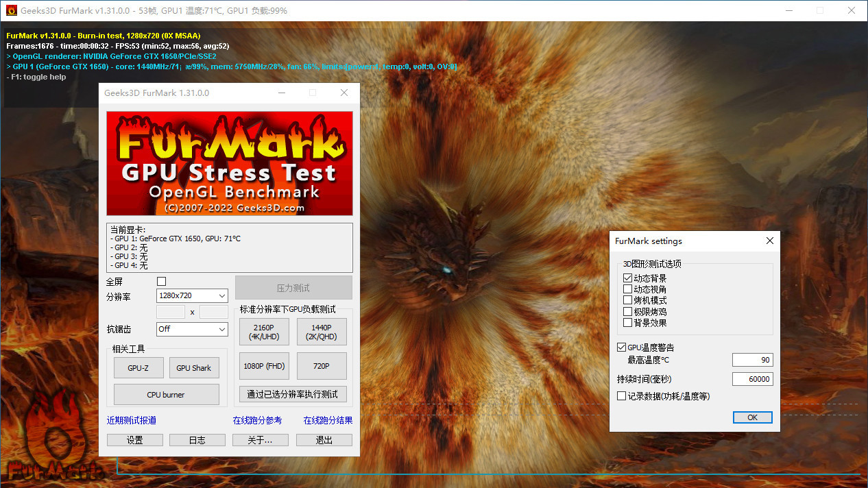Click the 'F1: toggle help' overlay text
Viewport: 868px width, 488px height.
36,77
